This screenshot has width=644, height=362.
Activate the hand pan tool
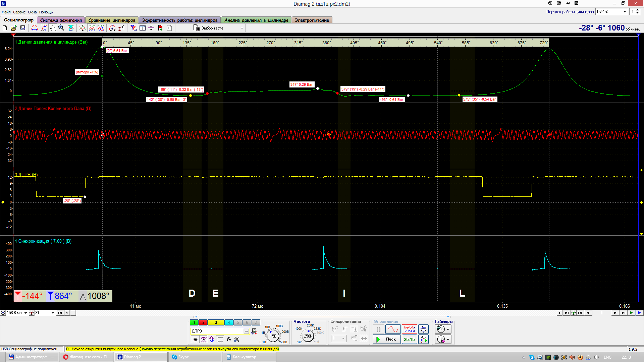[x=53, y=28]
